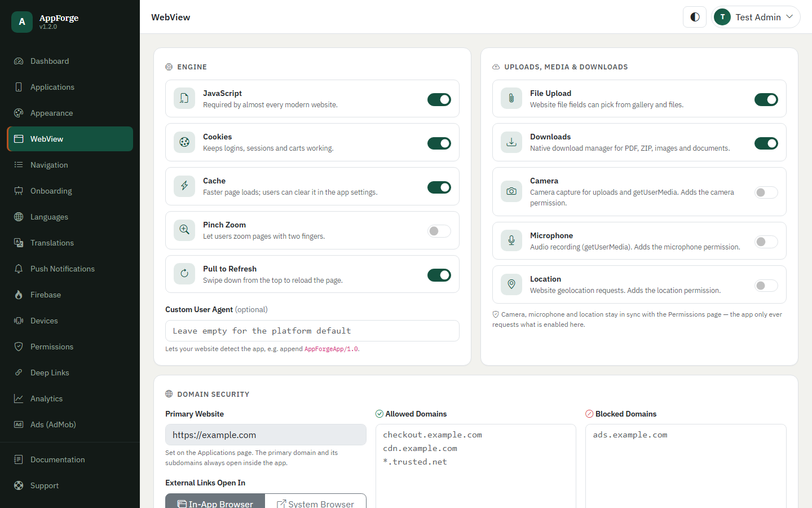Image resolution: width=812 pixels, height=508 pixels.
Task: Click the Pinch Zoom magnifier icon
Action: [184, 230]
